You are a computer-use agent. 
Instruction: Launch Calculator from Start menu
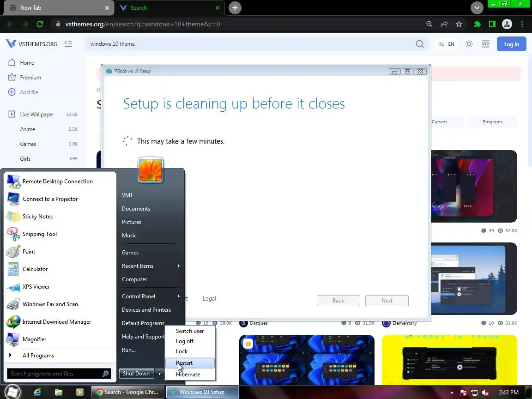[x=60, y=269]
